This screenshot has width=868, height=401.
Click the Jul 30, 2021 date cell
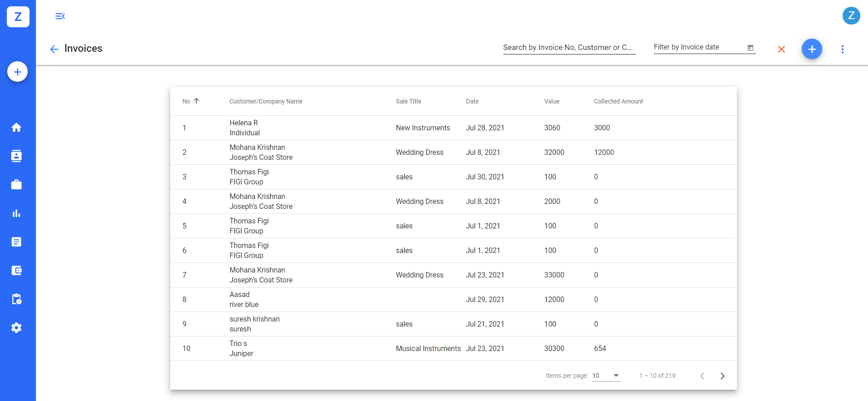(x=485, y=177)
